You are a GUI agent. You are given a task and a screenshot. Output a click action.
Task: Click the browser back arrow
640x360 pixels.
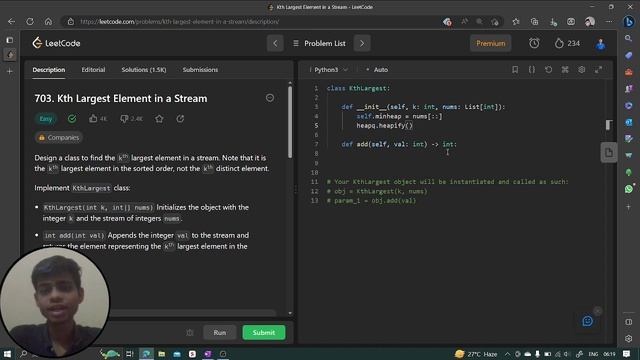click(11, 22)
